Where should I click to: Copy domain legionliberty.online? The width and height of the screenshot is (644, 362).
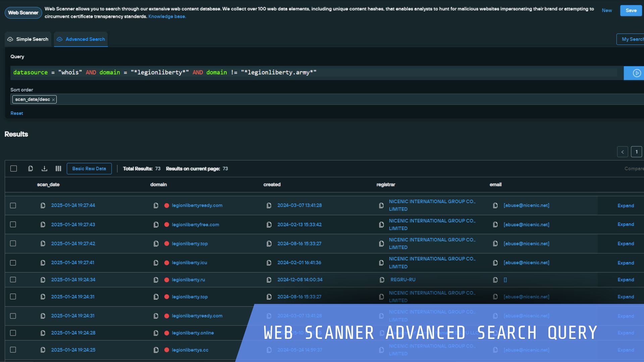tap(156, 333)
